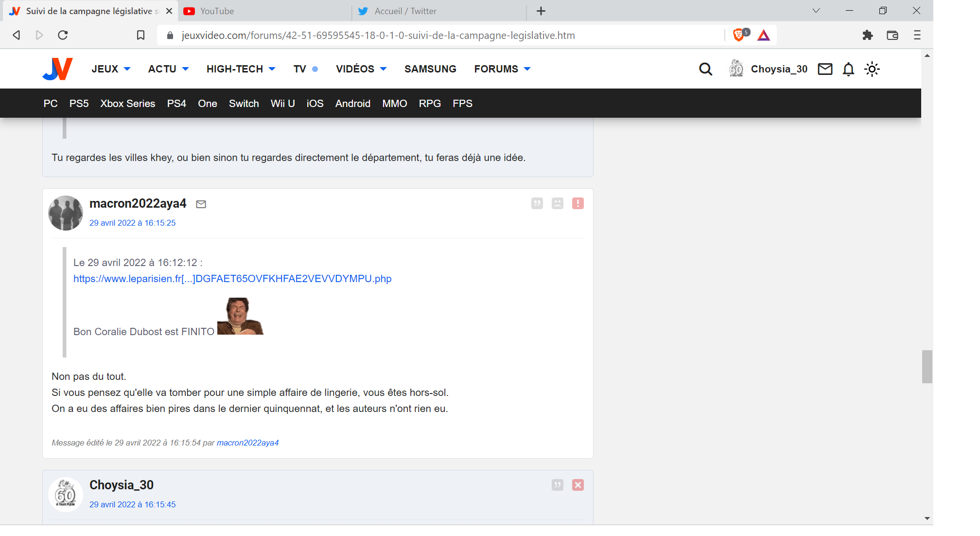The height and width of the screenshot is (536, 980).
Task: Open the Brave wallet icon
Action: pos(892,35)
